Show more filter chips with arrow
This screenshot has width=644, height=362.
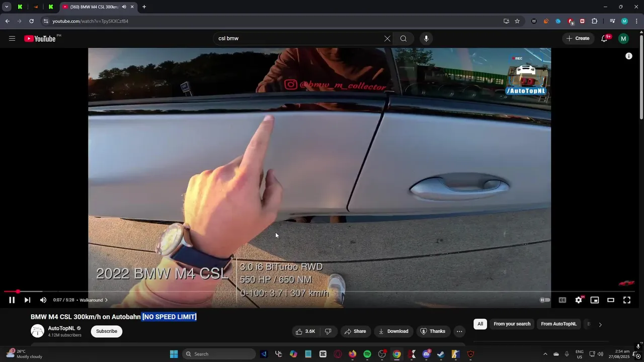600,325
